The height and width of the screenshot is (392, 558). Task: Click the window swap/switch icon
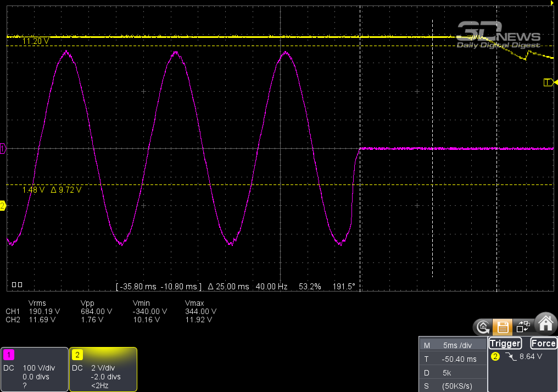coord(523,327)
